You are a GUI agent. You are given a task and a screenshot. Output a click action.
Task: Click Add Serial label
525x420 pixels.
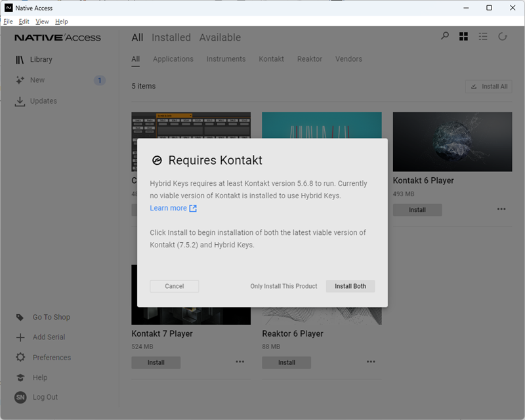tap(49, 337)
